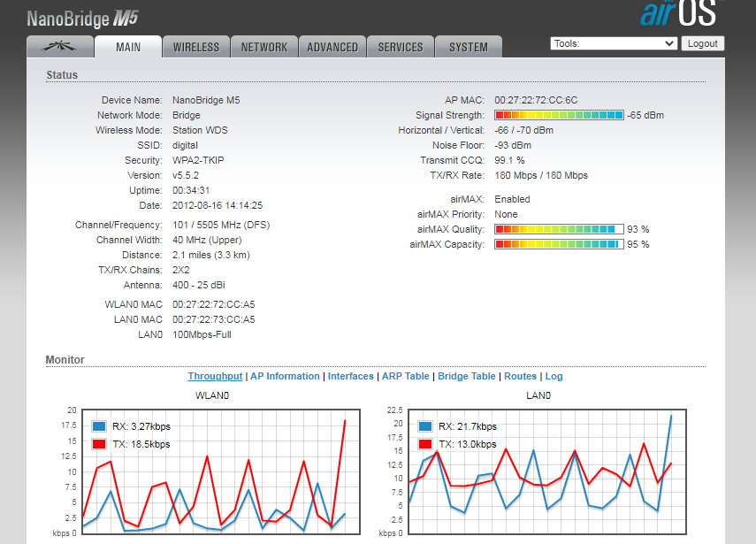Click the airMAX Capacity reading 95 %

coord(638,244)
